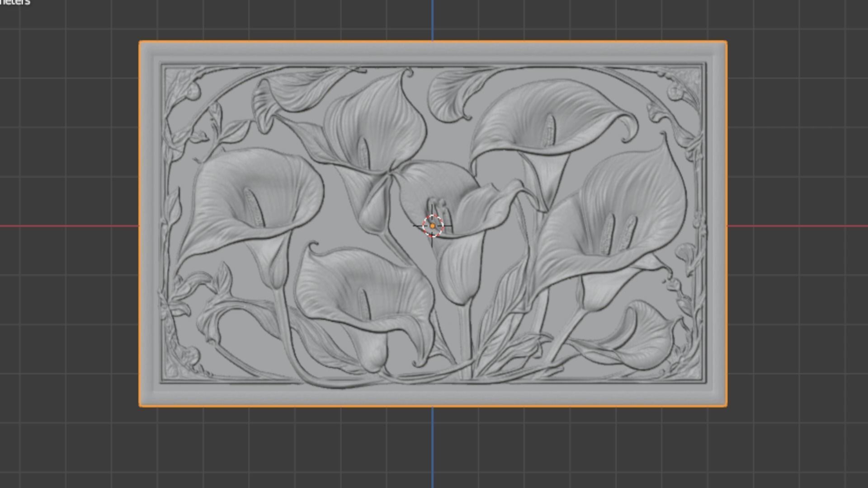868x488 pixels.
Task: Click the partial 'meters' text at top-left
Action: tap(14, 3)
